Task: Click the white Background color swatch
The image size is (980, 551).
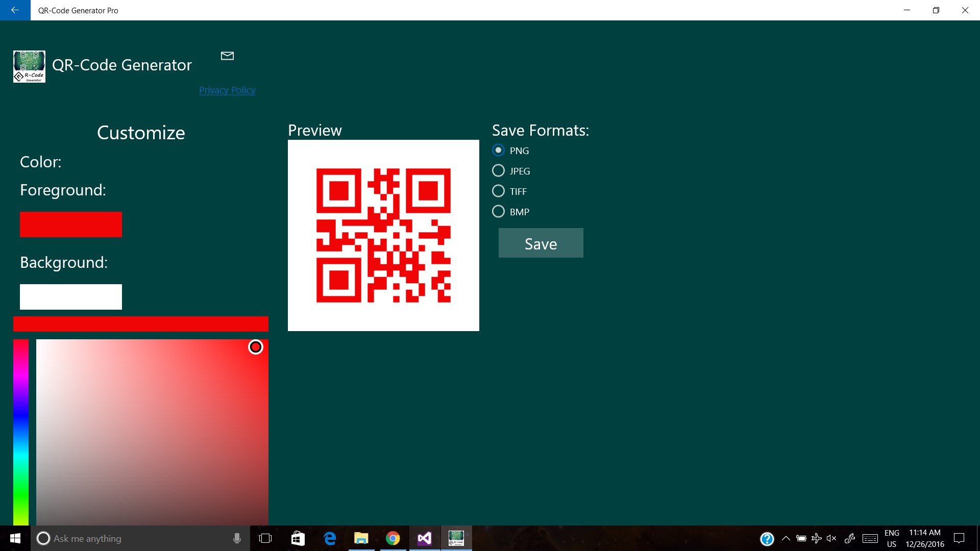Action: pos(71,297)
